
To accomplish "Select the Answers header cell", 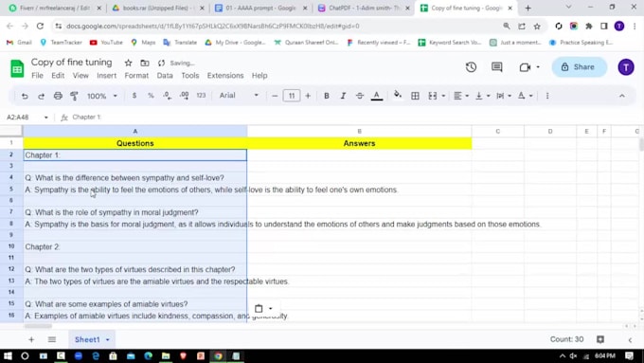I will click(x=359, y=143).
